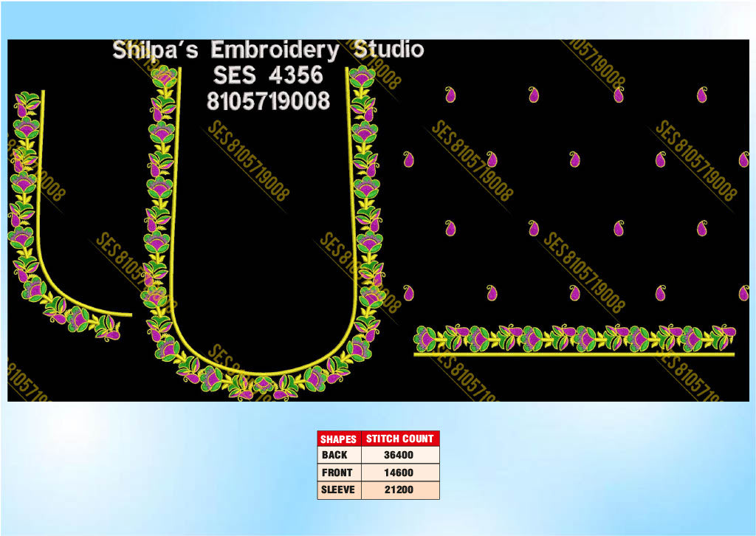Click the STITCH COUNT table header

[x=399, y=439]
